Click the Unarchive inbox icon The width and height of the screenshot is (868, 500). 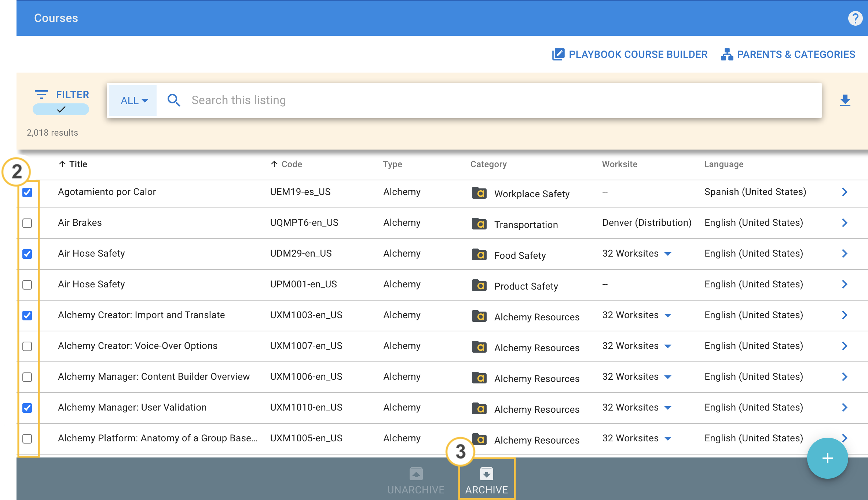416,473
